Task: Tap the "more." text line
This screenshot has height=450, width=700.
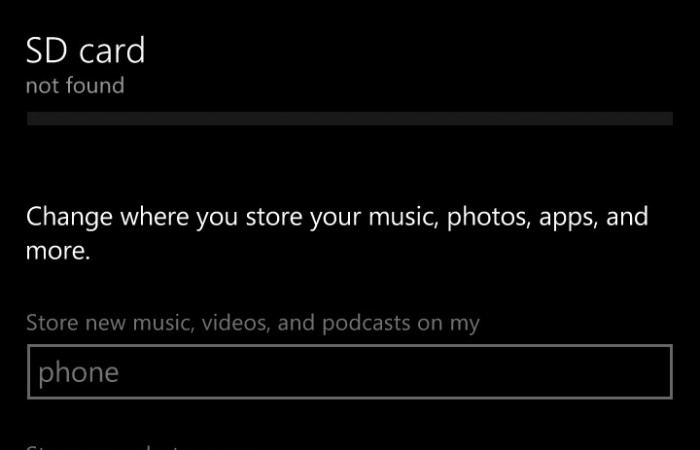Action: pos(58,251)
